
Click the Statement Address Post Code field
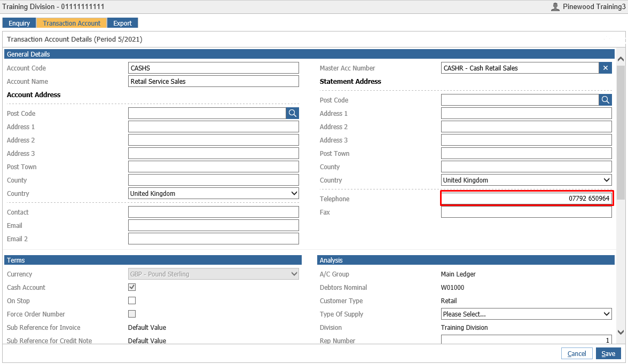(x=520, y=100)
